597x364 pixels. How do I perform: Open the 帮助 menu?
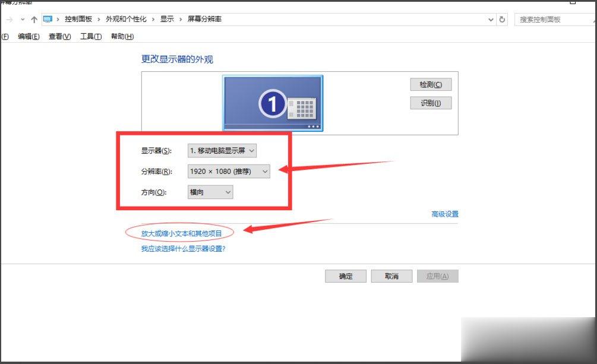pos(122,36)
